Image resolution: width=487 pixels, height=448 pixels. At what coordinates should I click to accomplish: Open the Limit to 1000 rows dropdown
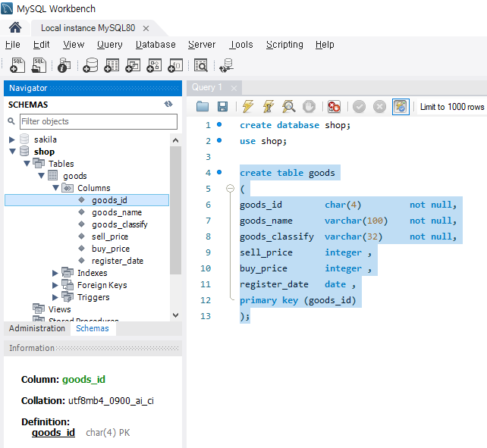[x=452, y=107]
